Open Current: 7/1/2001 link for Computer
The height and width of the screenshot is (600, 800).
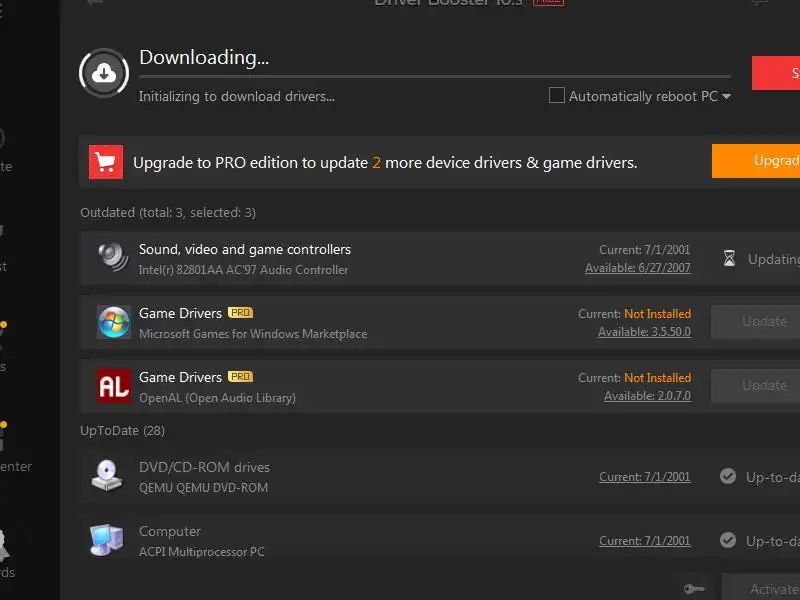pyautogui.click(x=645, y=541)
